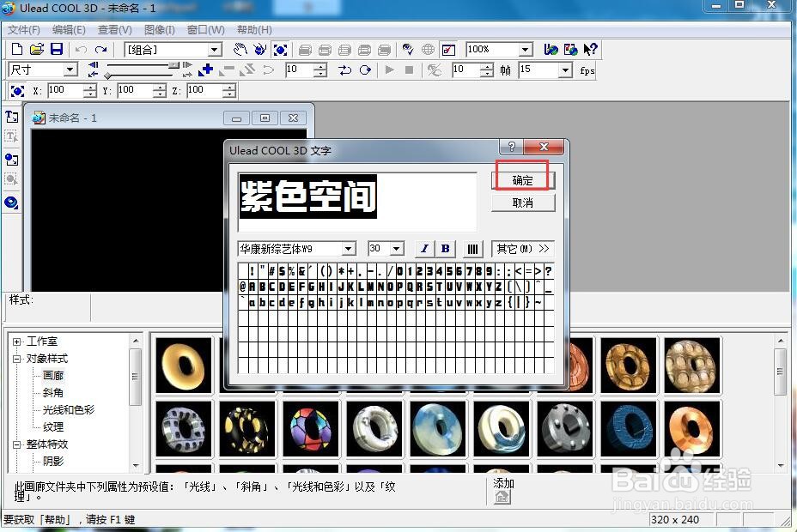Redo the last action
This screenshot has height=532, width=797.
point(101,49)
